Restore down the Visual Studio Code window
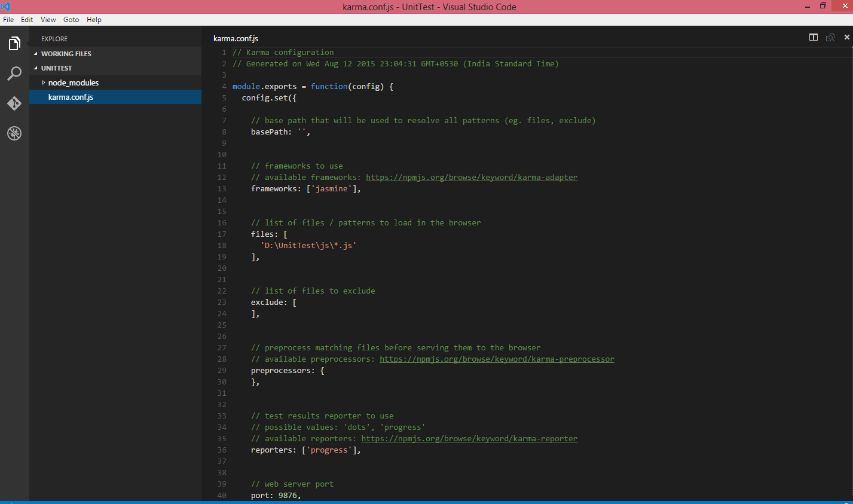853x504 pixels. point(823,6)
